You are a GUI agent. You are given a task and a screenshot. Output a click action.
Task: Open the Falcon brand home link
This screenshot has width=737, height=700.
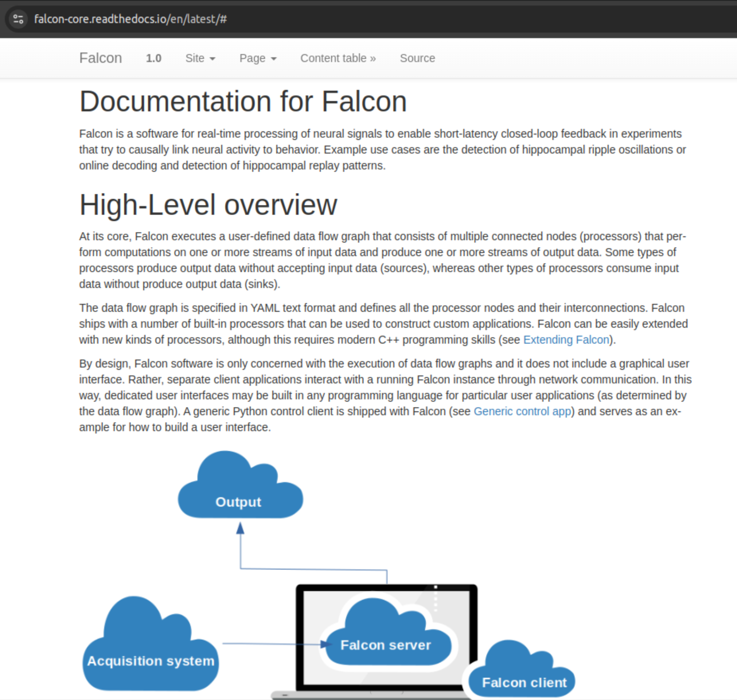tap(100, 58)
